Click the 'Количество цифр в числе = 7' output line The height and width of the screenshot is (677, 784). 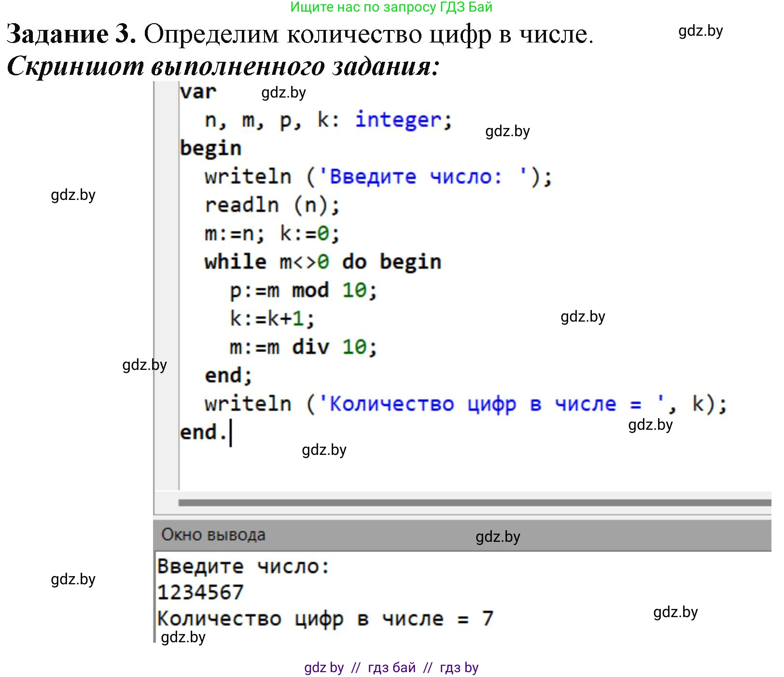click(x=325, y=619)
